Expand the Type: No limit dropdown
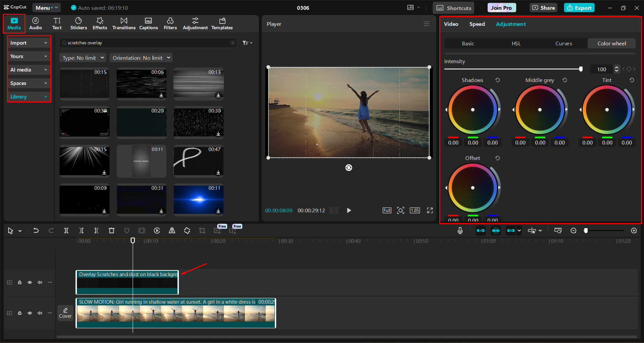 tap(83, 58)
